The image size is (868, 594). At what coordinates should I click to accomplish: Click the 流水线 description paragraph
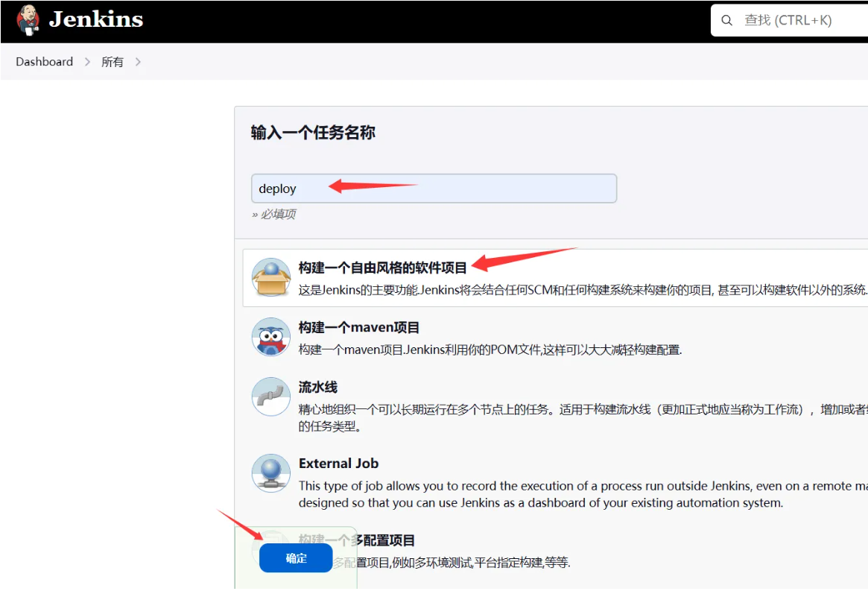tap(583, 418)
